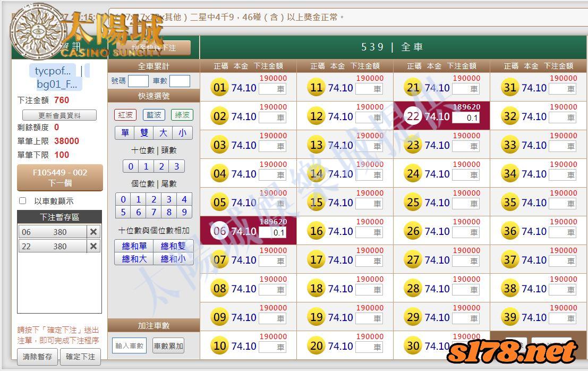Select number ball 33
This screenshot has width=588, height=371.
(510, 145)
